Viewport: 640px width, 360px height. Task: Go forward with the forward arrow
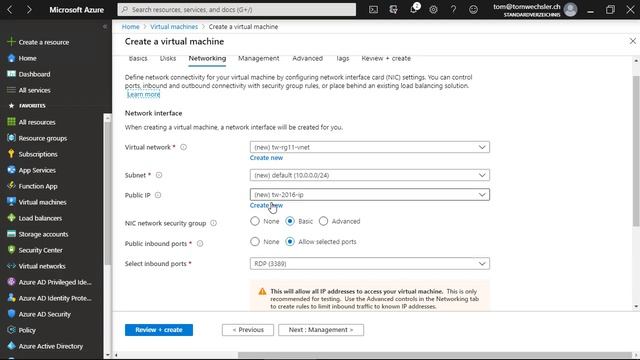tap(29, 9)
